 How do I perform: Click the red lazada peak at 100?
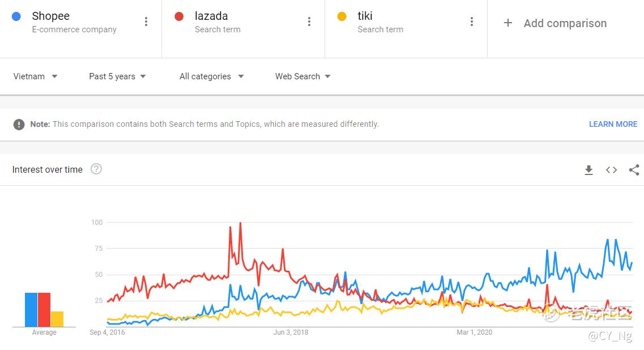(x=240, y=223)
